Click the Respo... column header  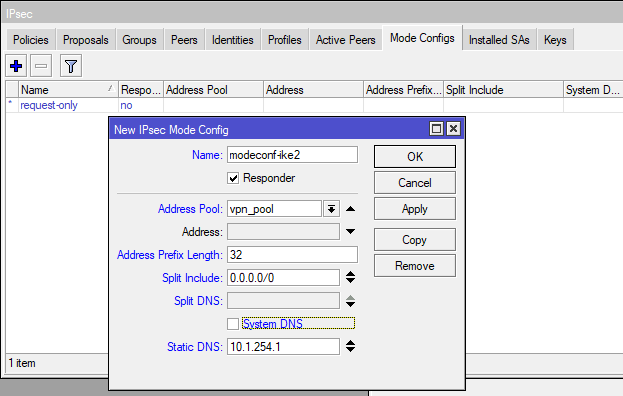click(141, 90)
